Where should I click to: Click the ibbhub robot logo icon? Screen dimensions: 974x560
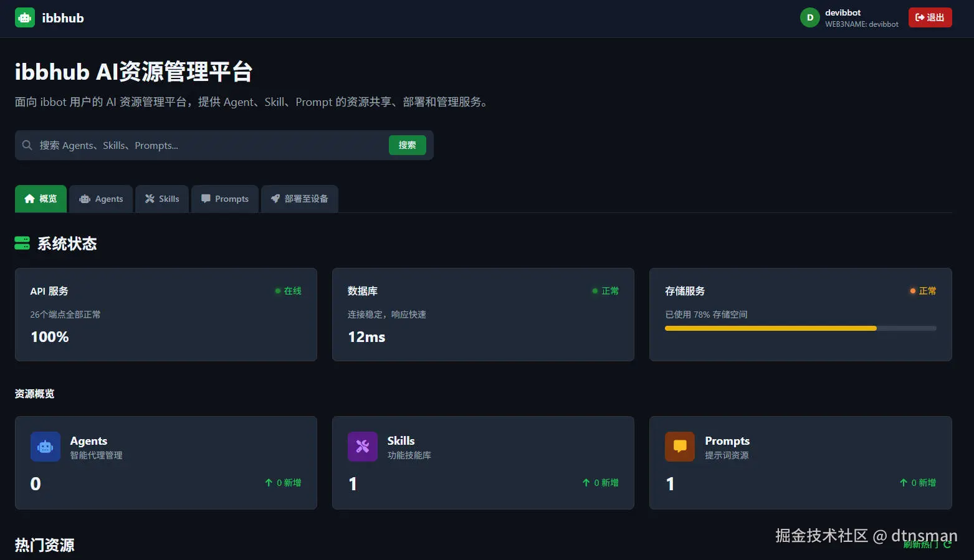(x=24, y=17)
